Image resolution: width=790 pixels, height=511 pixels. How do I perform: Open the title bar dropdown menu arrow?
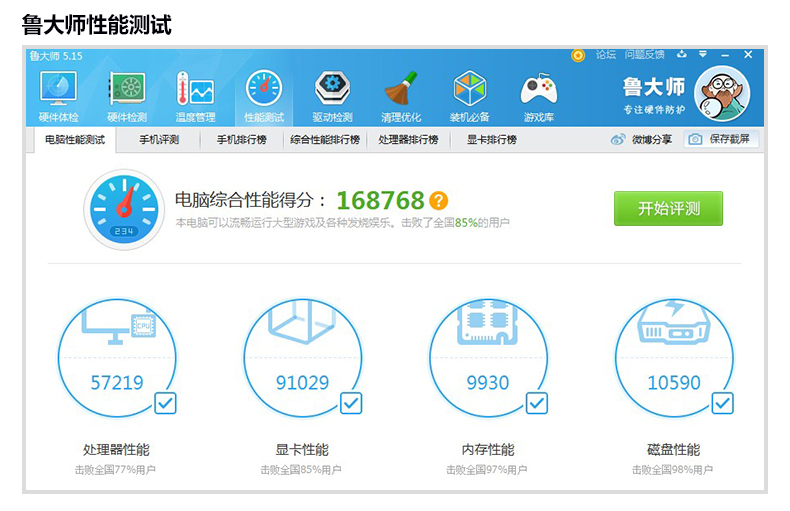pyautogui.click(x=703, y=54)
